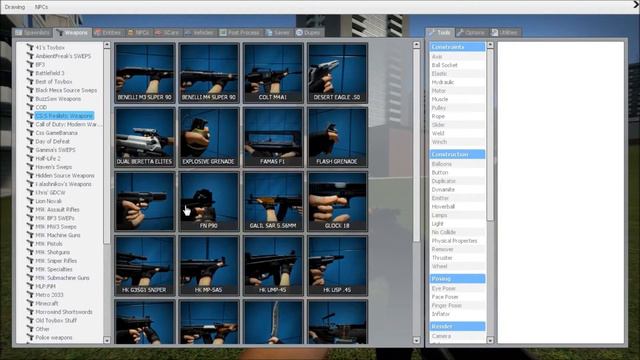This screenshot has height=360, width=640.
Task: Choose the Ball Socket constraint tool
Action: coord(457,65)
